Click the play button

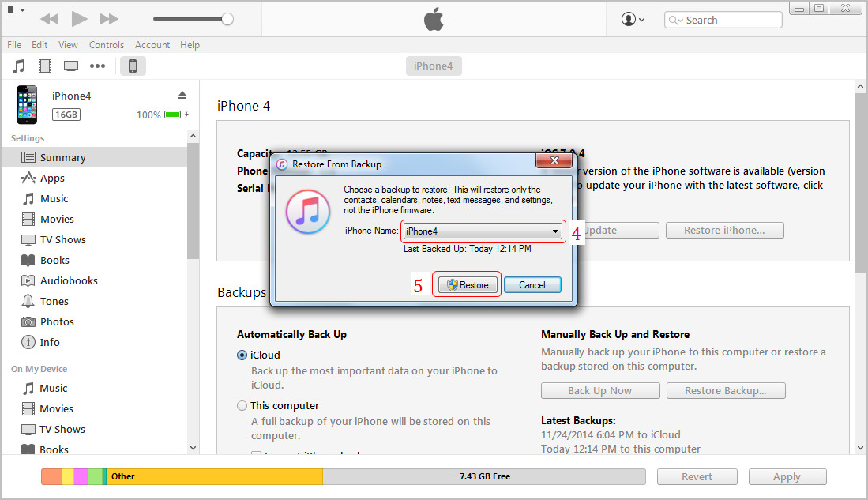(x=79, y=19)
